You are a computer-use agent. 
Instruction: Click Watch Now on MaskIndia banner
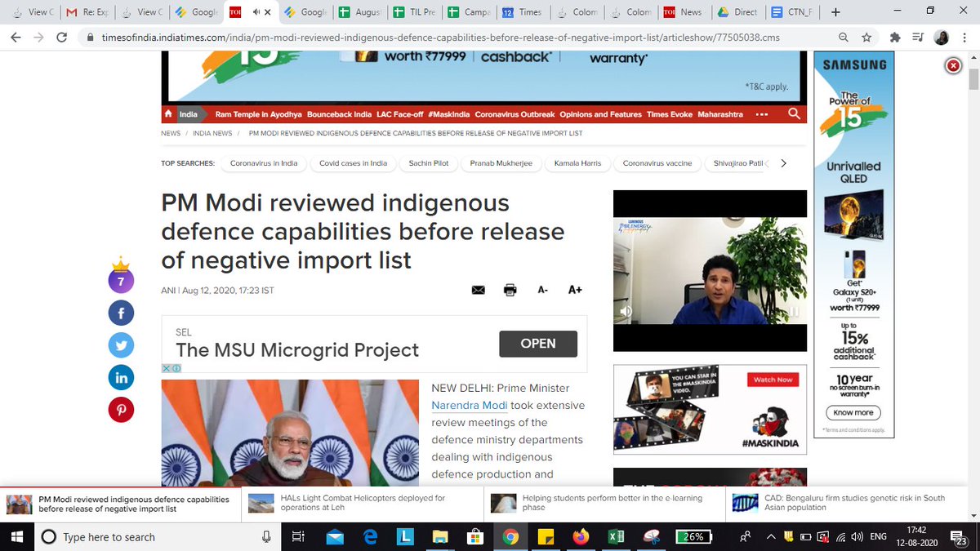(x=773, y=380)
